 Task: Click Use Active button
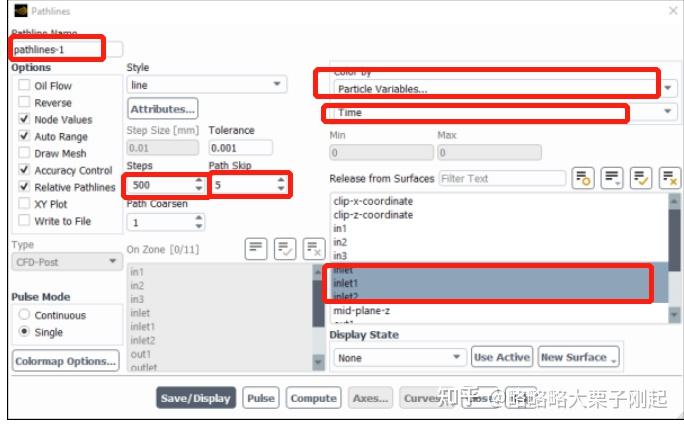pyautogui.click(x=502, y=357)
